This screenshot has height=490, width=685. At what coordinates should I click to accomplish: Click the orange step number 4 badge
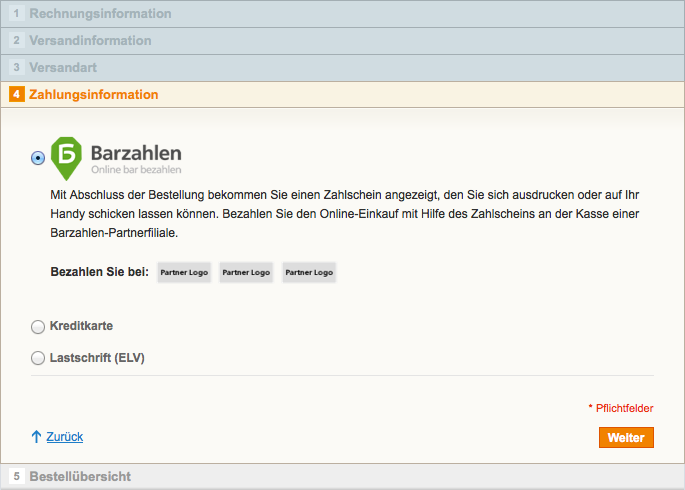(17, 94)
